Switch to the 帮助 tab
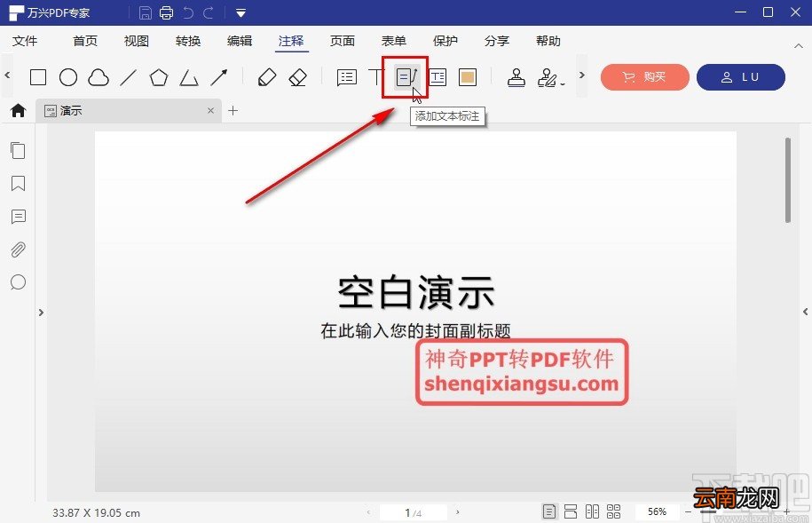This screenshot has width=812, height=523. 548,41
